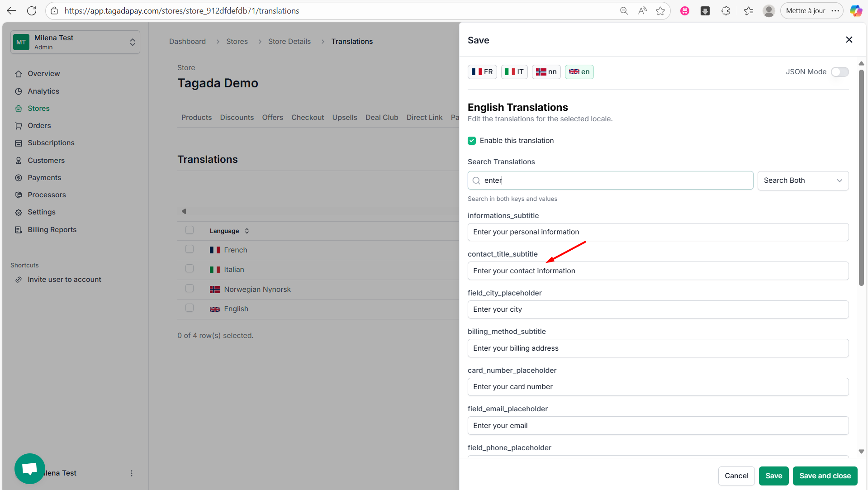The width and height of the screenshot is (868, 490).
Task: Open Payments in sidebar
Action: pyautogui.click(x=44, y=177)
